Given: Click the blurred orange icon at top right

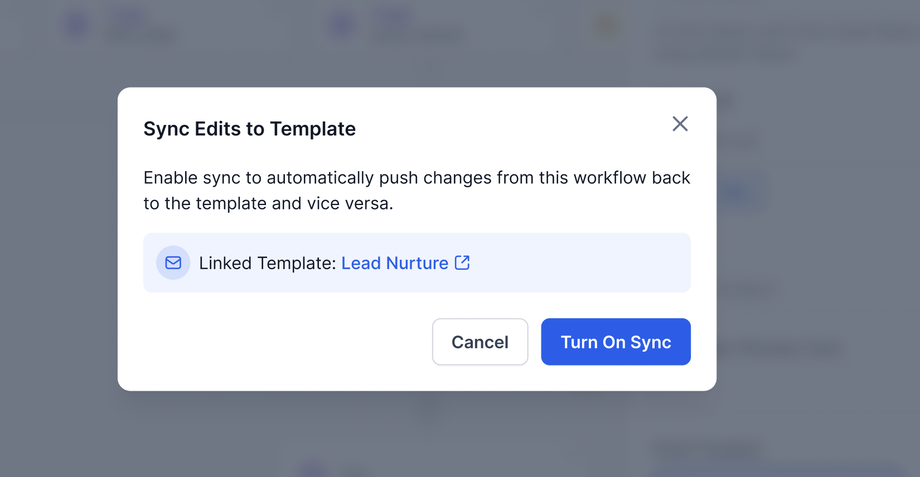Looking at the screenshot, I should tap(606, 24).
